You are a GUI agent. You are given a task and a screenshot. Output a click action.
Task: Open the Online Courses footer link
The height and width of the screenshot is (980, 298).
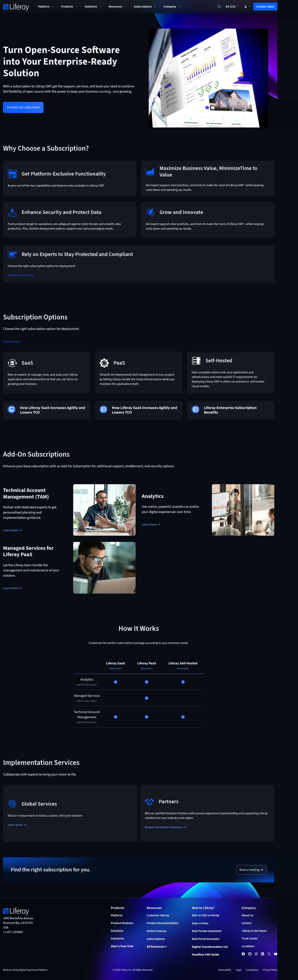tap(156, 931)
